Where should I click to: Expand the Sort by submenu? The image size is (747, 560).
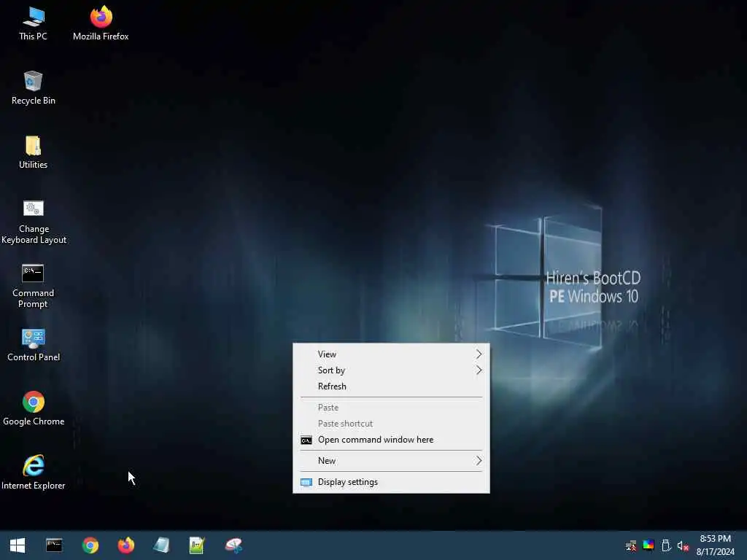click(391, 370)
